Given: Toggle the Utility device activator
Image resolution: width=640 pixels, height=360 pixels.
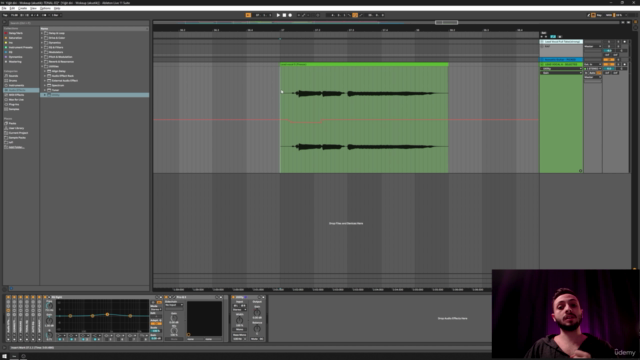Looking at the screenshot, I should (x=233, y=297).
